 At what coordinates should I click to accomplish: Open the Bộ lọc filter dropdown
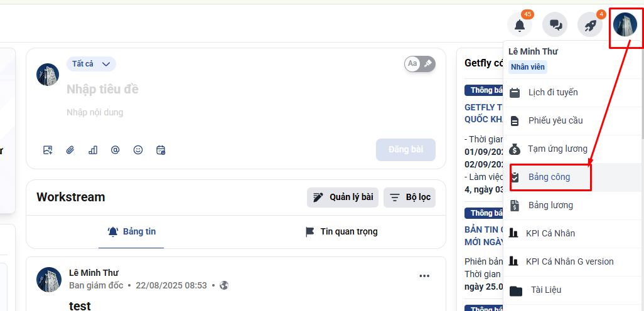[x=410, y=198]
